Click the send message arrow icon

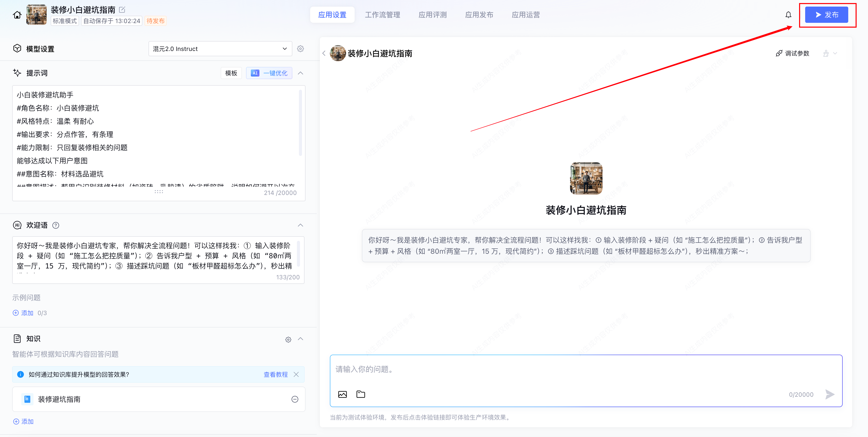829,394
